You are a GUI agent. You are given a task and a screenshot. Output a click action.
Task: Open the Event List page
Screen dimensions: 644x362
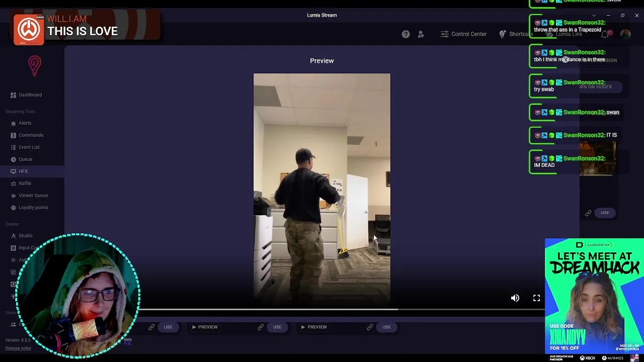point(29,147)
